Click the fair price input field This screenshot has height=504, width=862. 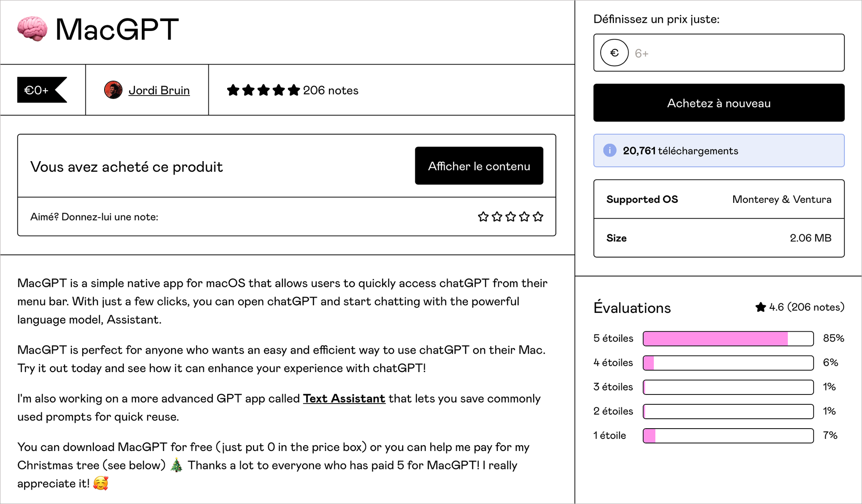click(x=719, y=53)
